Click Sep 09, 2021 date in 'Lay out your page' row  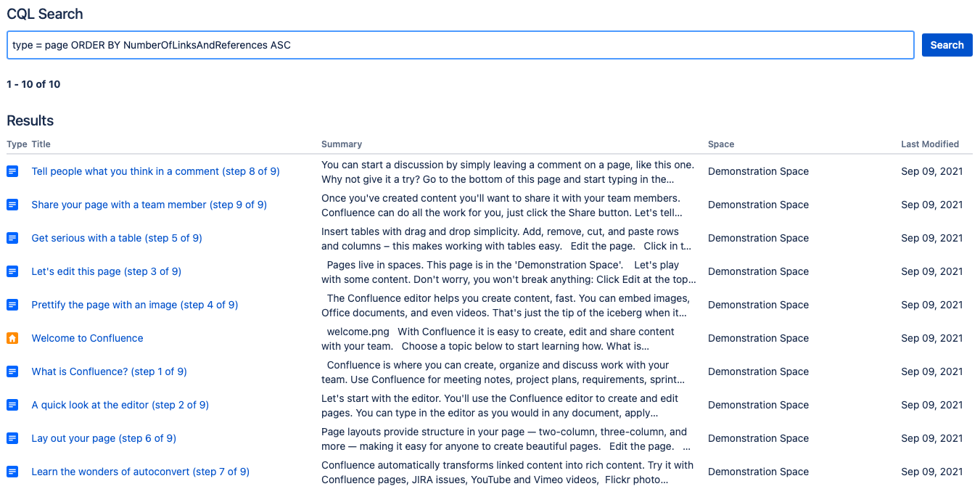pos(932,438)
